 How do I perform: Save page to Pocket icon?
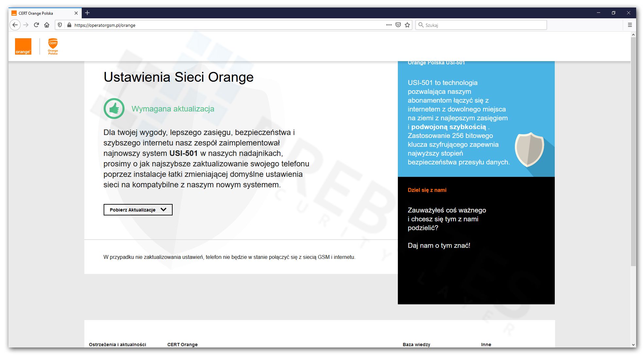point(398,25)
